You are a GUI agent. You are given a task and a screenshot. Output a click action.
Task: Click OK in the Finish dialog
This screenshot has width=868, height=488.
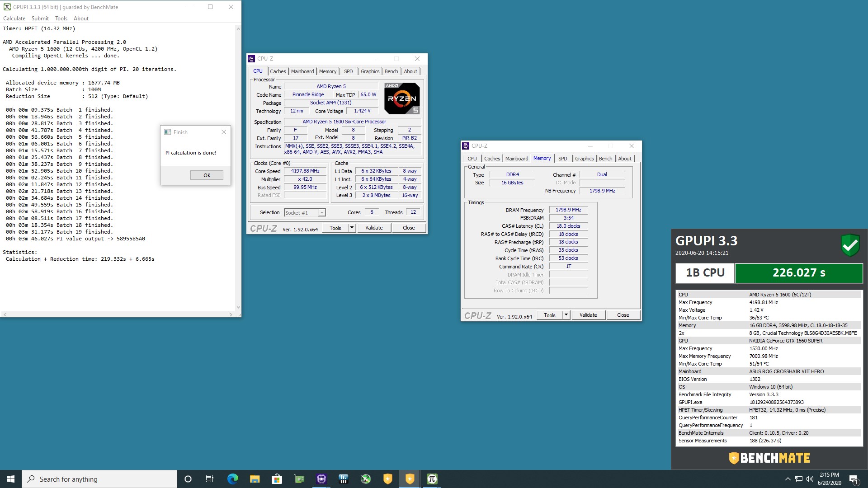tap(207, 175)
